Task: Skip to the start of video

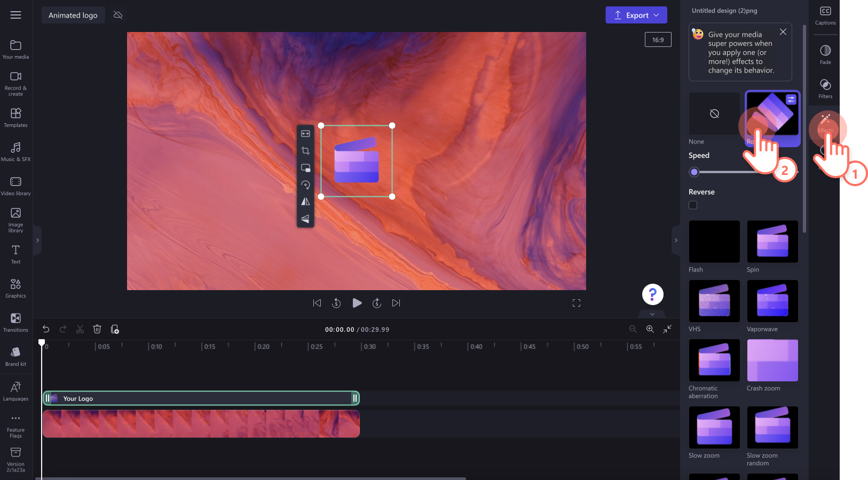Action: [317, 303]
